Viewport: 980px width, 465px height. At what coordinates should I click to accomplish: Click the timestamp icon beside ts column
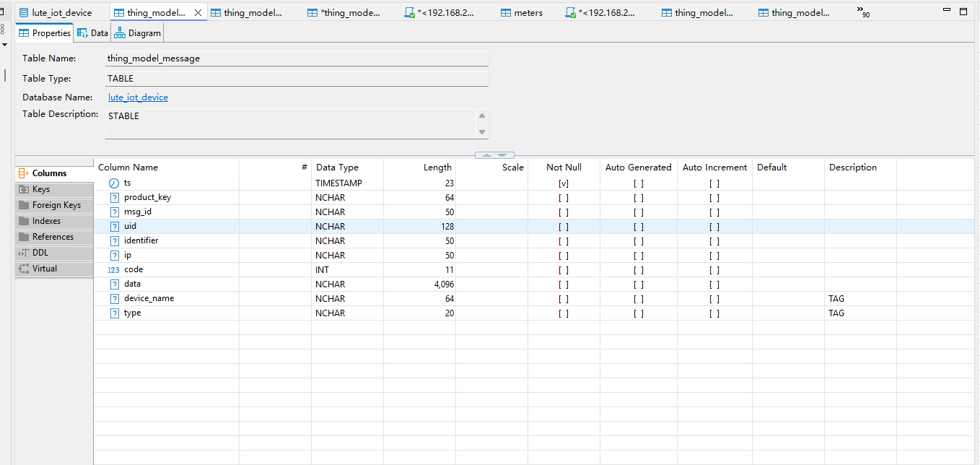pyautogui.click(x=114, y=183)
